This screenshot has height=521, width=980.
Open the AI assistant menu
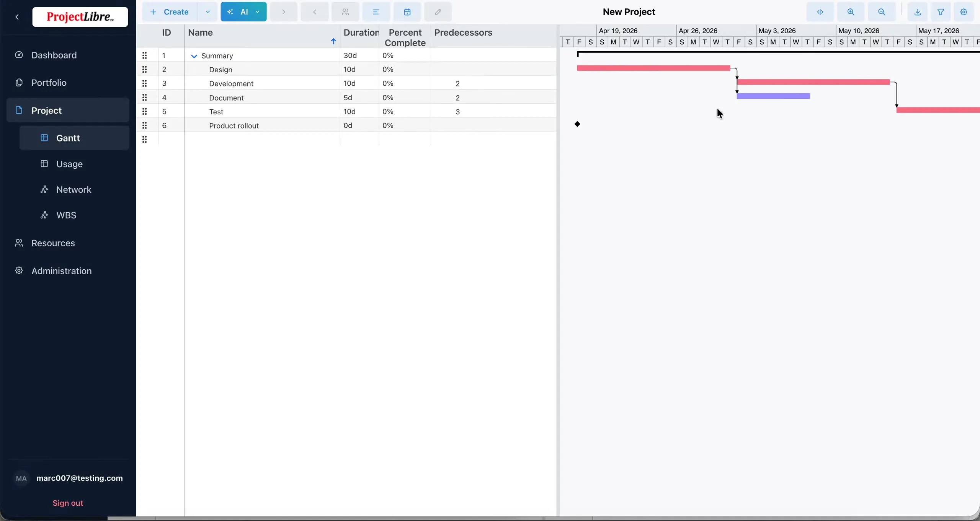pos(243,12)
